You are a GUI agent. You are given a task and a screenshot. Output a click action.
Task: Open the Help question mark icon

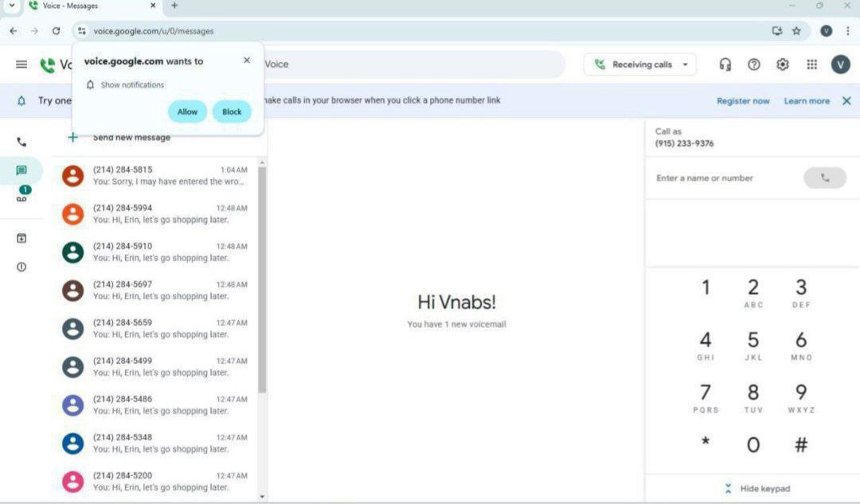click(754, 64)
